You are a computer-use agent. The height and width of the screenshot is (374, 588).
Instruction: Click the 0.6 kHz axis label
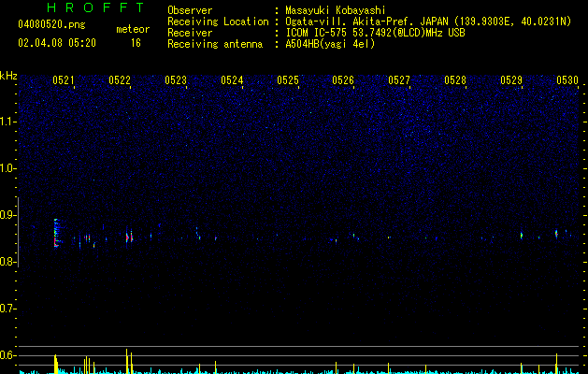(x=8, y=355)
